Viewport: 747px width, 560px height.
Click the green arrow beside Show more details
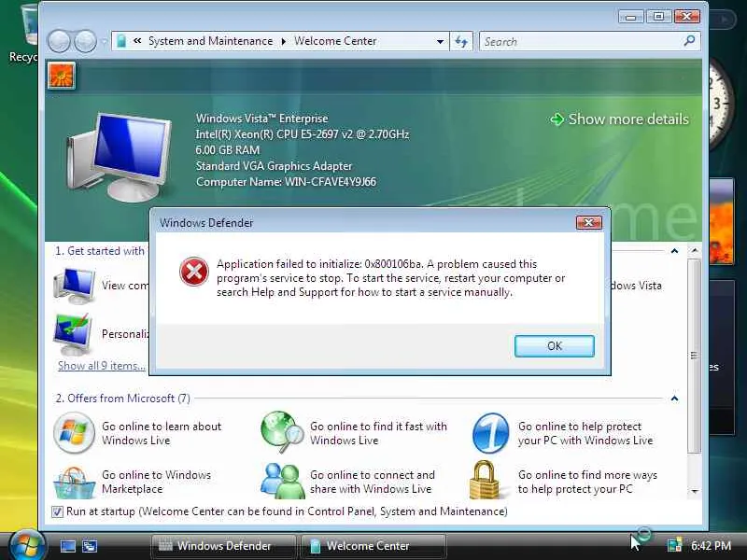coord(557,119)
